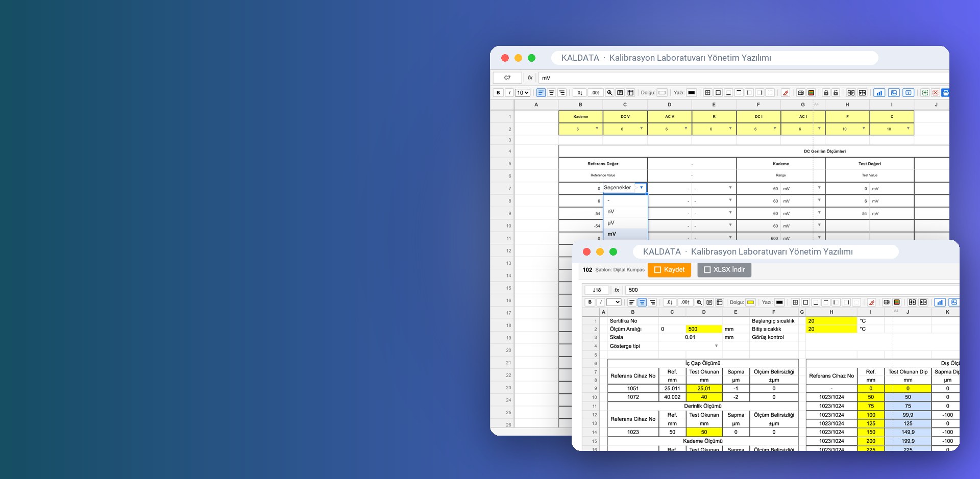This screenshot has height=479, width=980.
Task: Select µV from the Seçenekler list
Action: coord(625,223)
